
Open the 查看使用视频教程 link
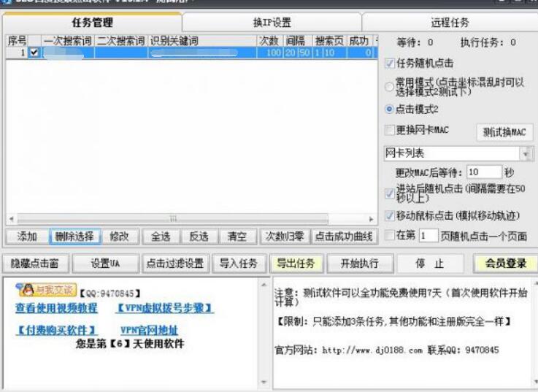tap(56, 308)
